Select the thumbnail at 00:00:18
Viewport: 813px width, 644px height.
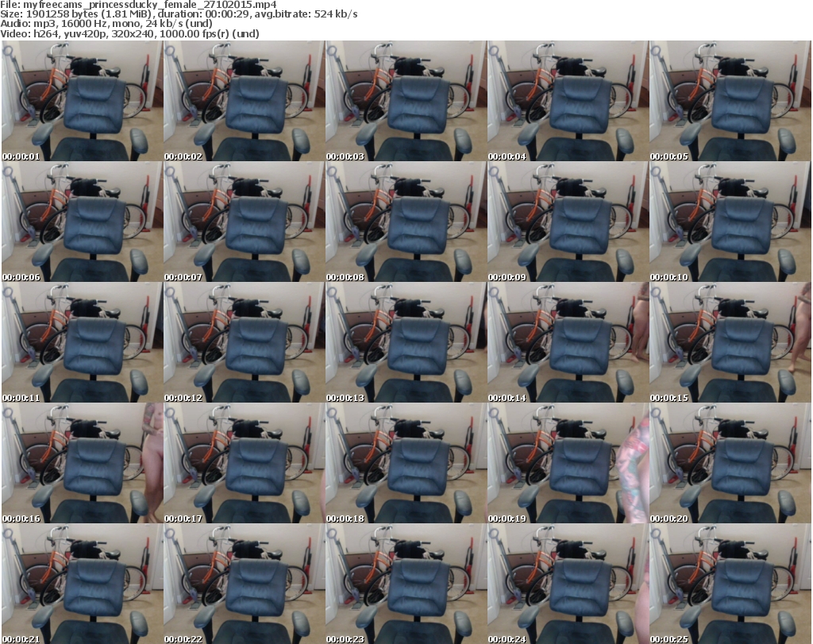406,464
